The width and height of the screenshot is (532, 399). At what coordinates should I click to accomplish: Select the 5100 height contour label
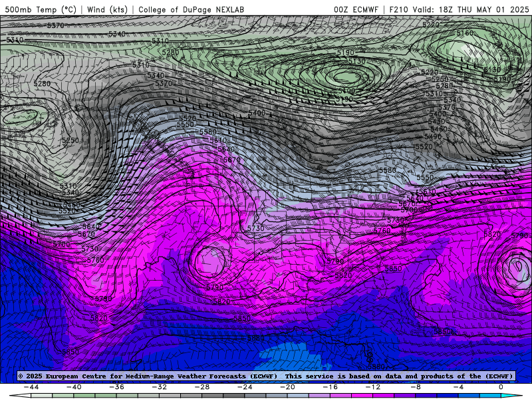pos(346,91)
